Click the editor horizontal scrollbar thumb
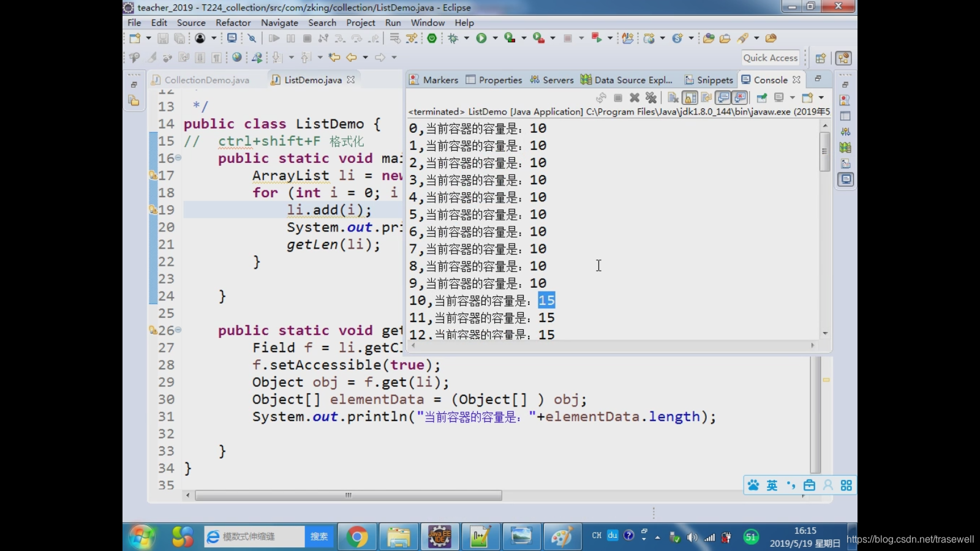Viewport: 980px width, 551px height. click(x=349, y=495)
